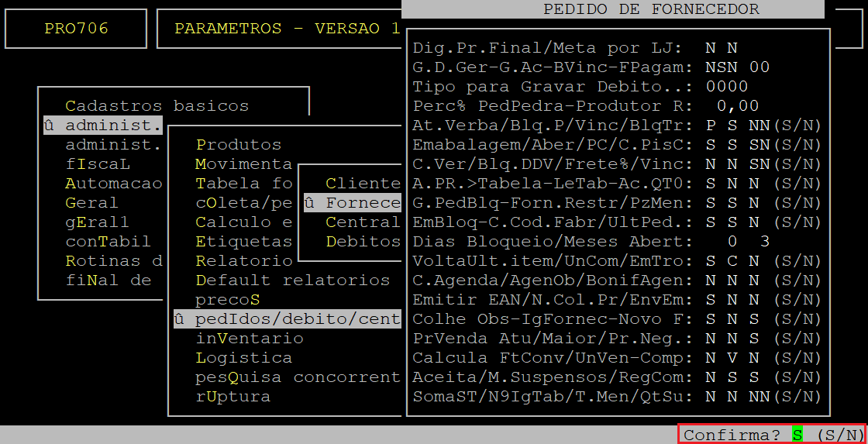Select the Cadastros basicos menu entry

[x=157, y=106]
